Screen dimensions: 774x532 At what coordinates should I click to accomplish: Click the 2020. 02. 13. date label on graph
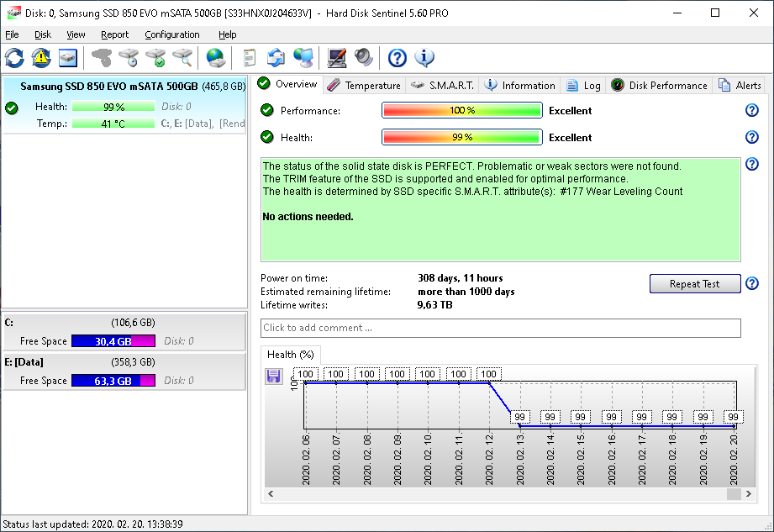[x=520, y=459]
